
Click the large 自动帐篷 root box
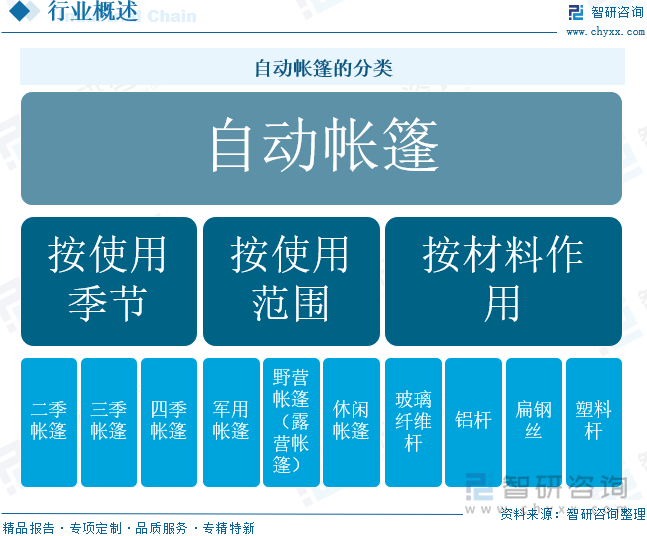321,148
